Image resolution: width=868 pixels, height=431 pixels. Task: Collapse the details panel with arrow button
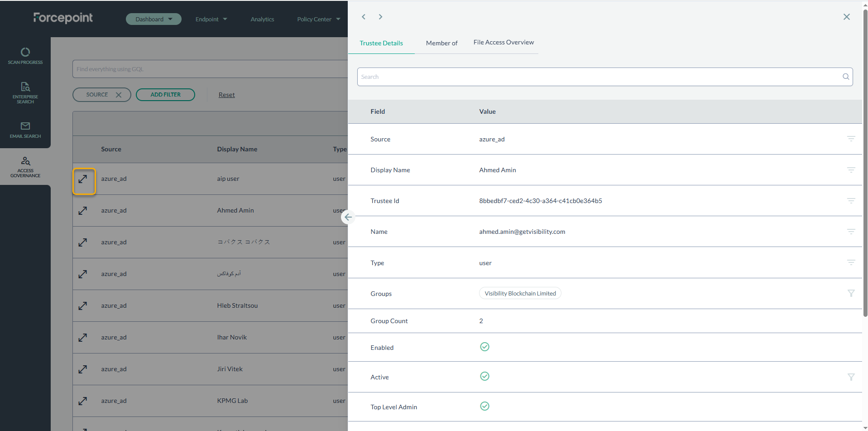point(348,218)
